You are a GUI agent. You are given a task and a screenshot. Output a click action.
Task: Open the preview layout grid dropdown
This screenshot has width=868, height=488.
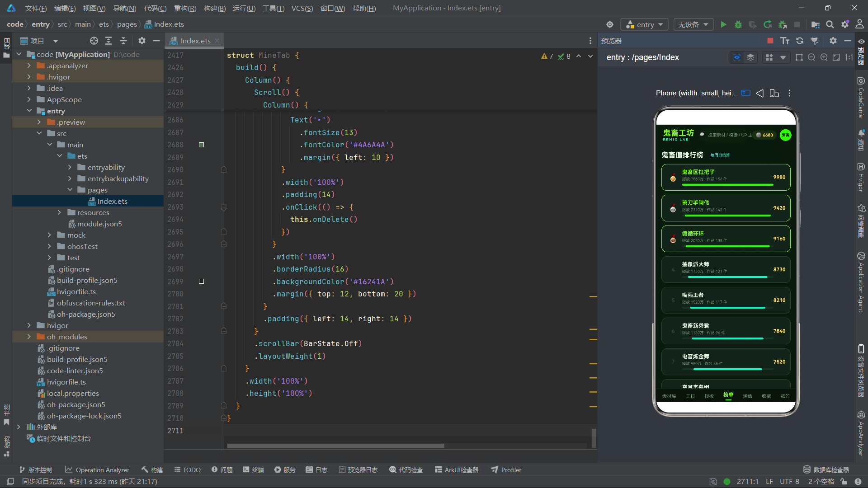coord(783,57)
